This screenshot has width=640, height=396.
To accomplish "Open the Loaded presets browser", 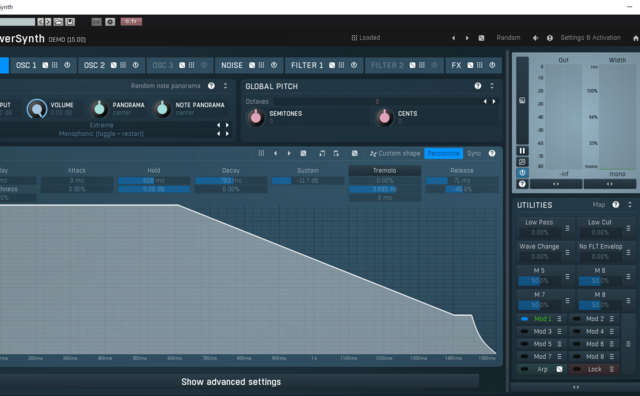I will 366,38.
